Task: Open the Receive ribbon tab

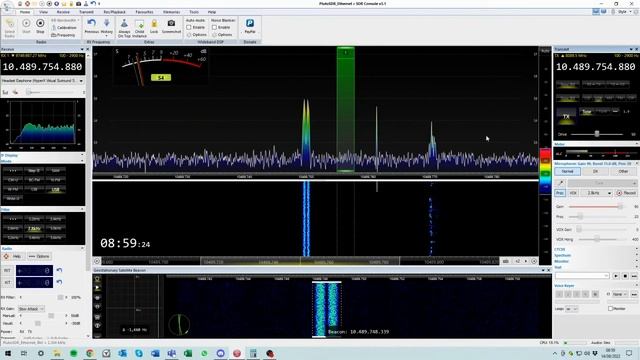Action: pyautogui.click(x=63, y=12)
